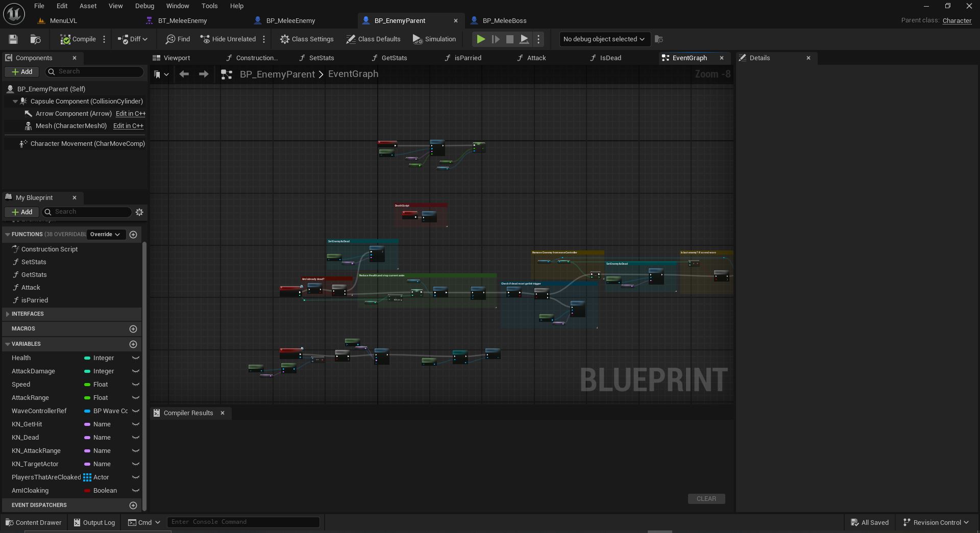This screenshot has width=980, height=533.
Task: Select the Character Movement component
Action: (x=83, y=144)
